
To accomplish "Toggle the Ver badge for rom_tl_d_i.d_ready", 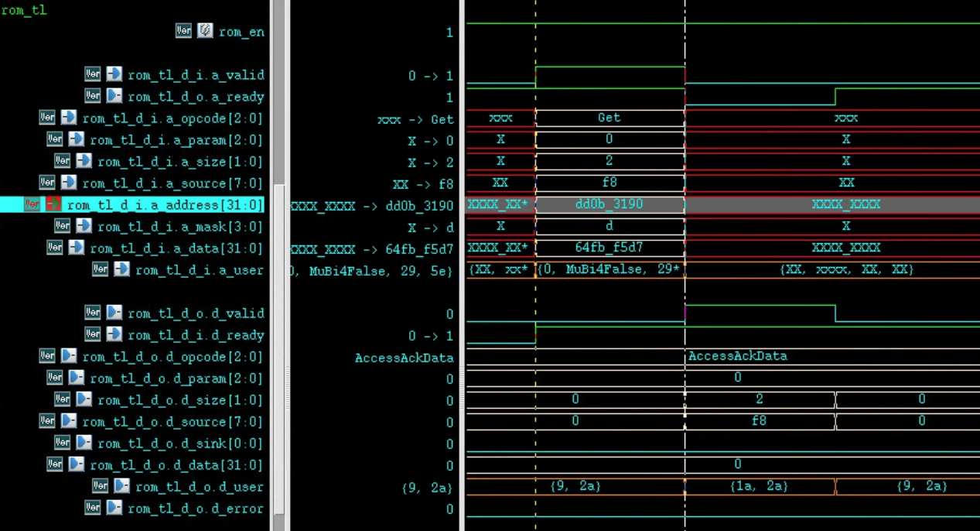I will (92, 334).
